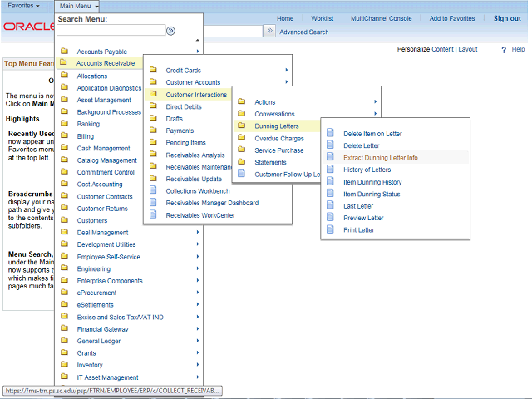
Task: Click the document icon beside Receivables WorkCenter
Action: [x=153, y=214]
